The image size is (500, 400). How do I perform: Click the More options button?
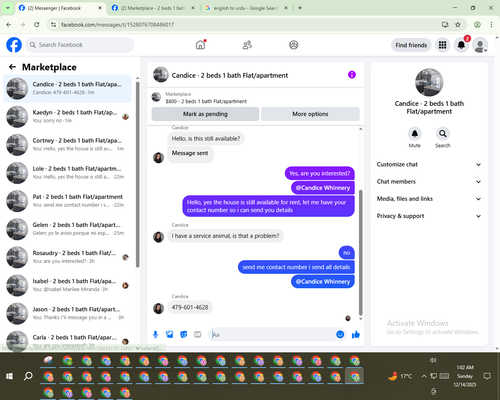tap(310, 114)
